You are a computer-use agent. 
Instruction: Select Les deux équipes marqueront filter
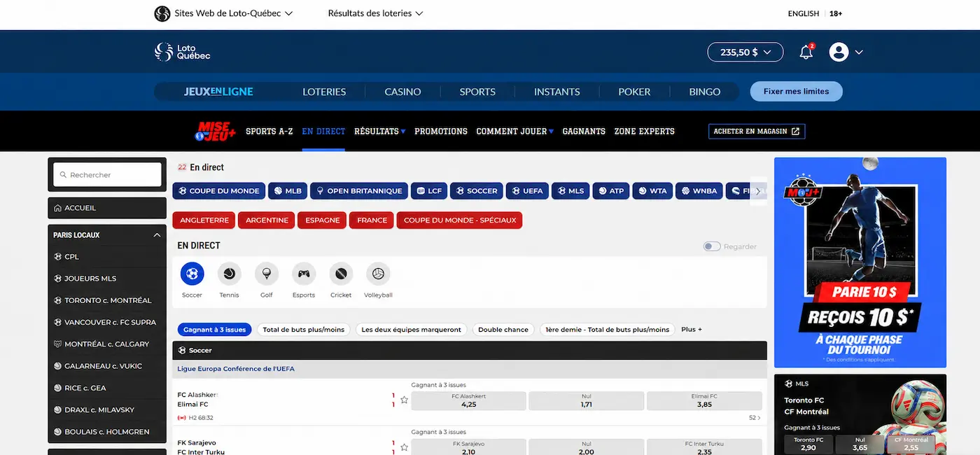411,330
